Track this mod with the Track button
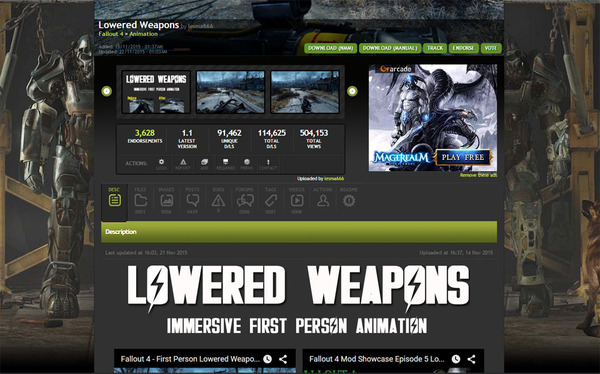This screenshot has width=600, height=374. point(435,48)
